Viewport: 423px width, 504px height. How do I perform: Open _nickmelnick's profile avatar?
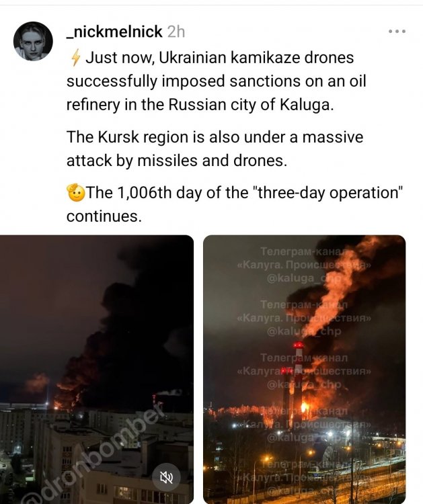(x=33, y=41)
